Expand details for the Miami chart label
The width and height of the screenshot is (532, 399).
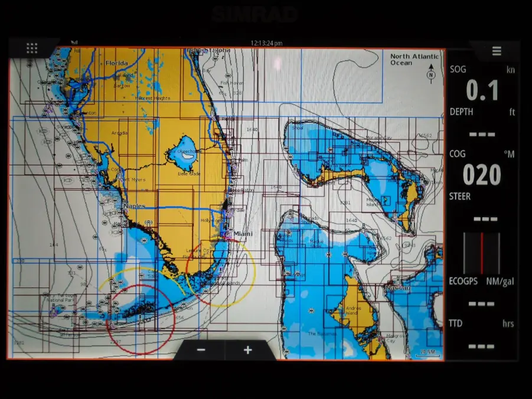(243, 233)
